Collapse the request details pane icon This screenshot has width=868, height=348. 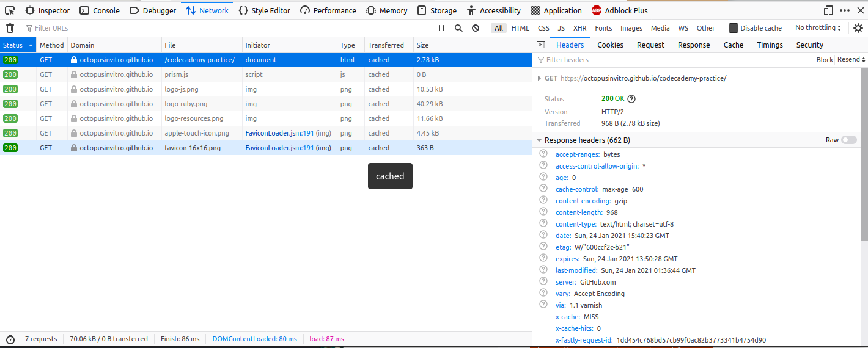pos(540,45)
